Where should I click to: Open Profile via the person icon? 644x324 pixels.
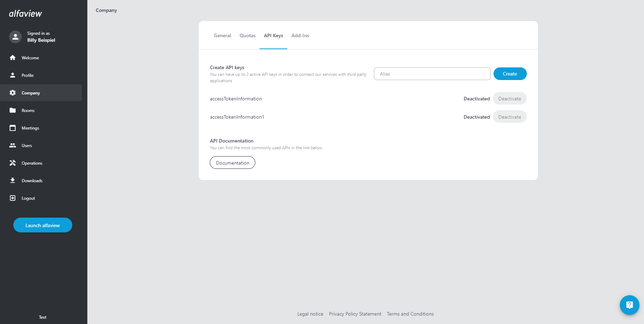tap(13, 75)
